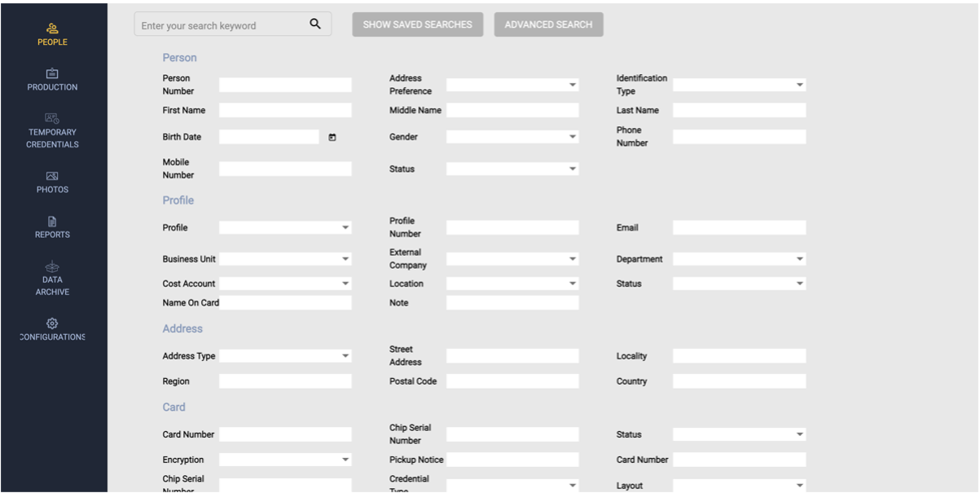Expand the Encryption dropdown

pos(345,459)
